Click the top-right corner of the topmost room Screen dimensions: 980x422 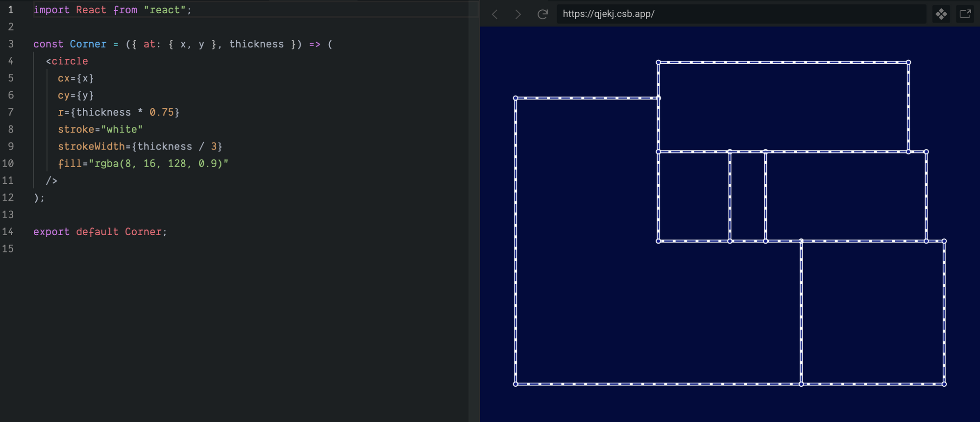coord(908,63)
